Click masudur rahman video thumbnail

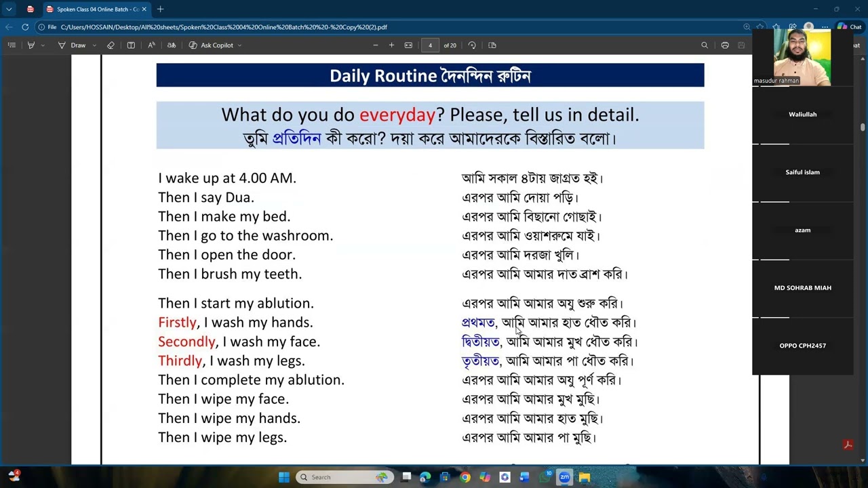[x=802, y=57]
